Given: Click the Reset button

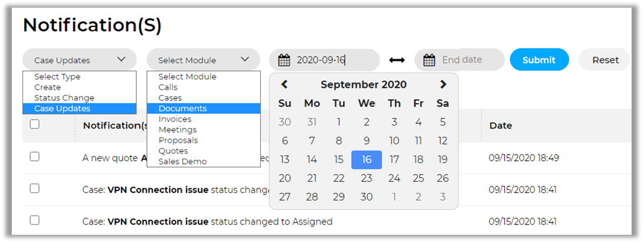Looking at the screenshot, I should click(605, 60).
